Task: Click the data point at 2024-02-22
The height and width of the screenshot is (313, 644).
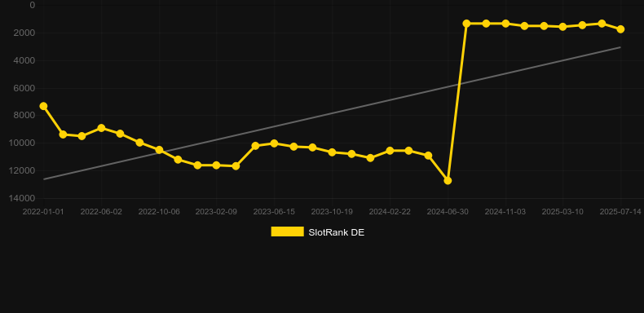Action: (x=390, y=151)
